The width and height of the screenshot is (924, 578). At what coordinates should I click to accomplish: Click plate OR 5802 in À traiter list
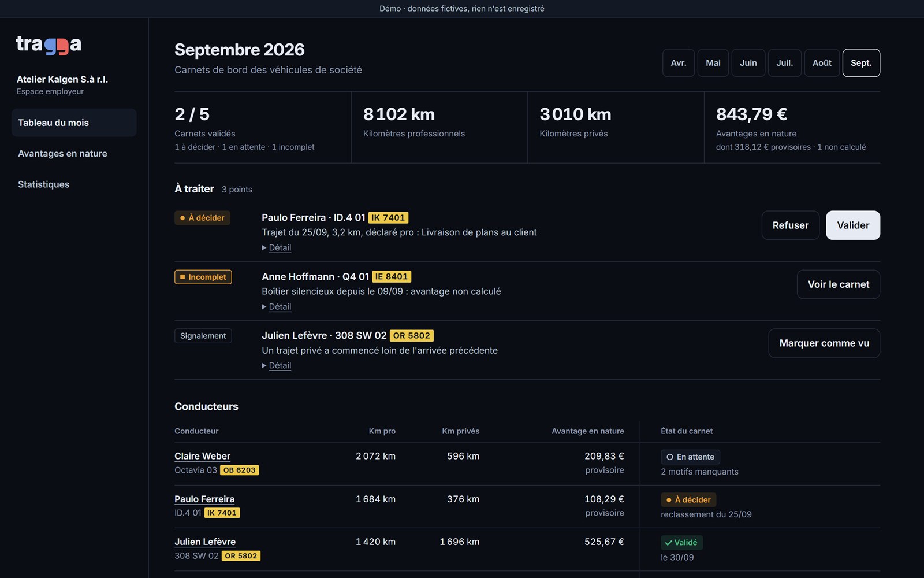click(412, 336)
